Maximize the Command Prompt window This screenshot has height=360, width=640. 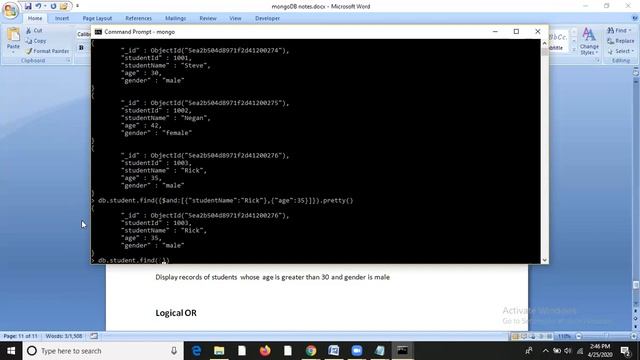point(516,31)
